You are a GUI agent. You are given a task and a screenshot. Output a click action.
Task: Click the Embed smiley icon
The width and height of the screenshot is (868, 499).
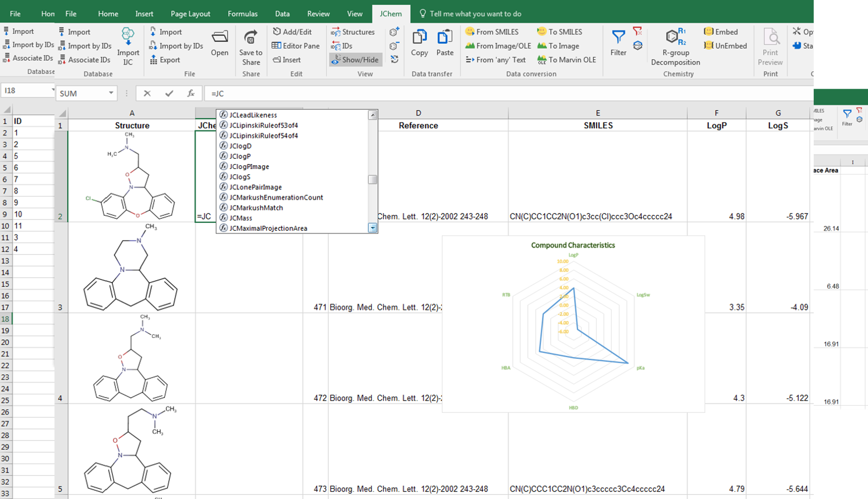[708, 31]
